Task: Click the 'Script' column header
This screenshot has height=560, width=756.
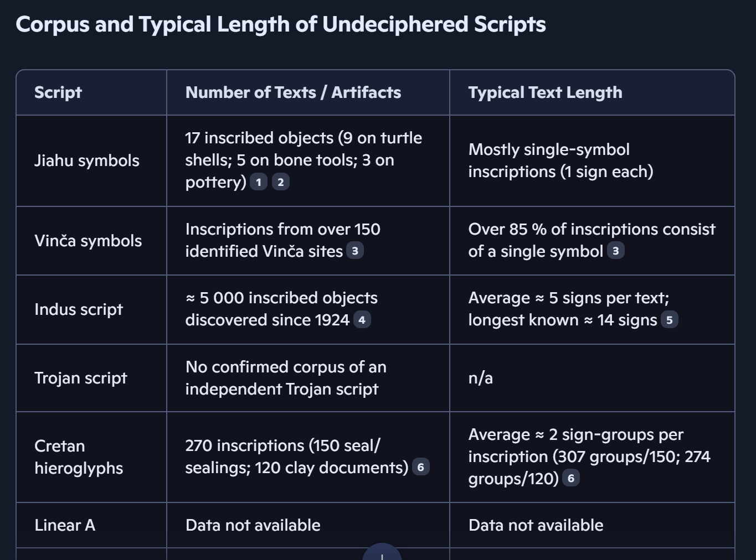Action: tap(58, 92)
